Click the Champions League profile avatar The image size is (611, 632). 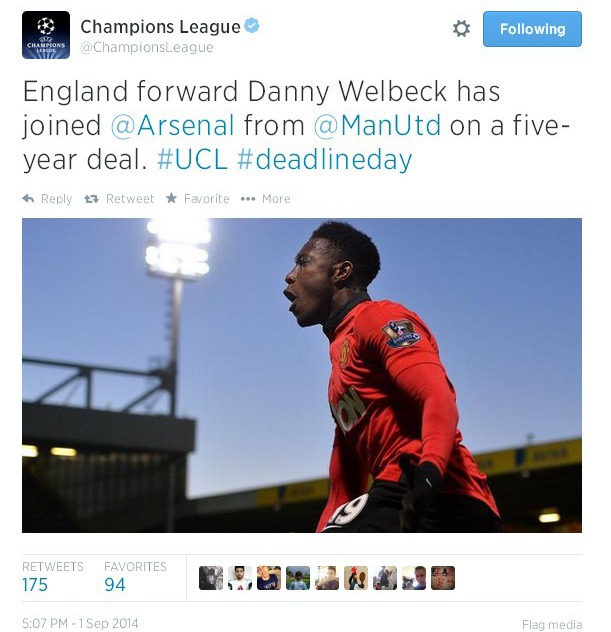click(46, 35)
